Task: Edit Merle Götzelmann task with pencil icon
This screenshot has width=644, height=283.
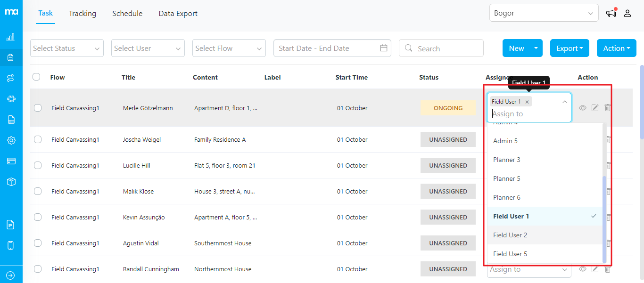Action: coord(595,108)
